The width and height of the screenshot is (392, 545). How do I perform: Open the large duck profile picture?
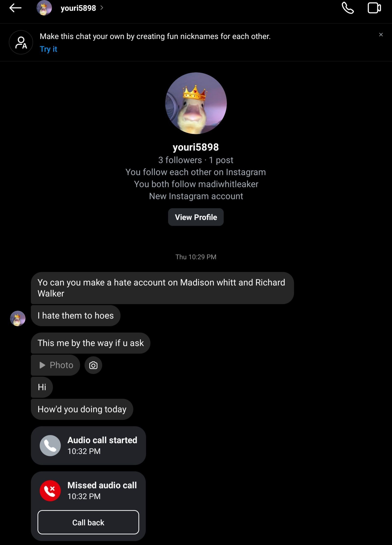pos(196,103)
